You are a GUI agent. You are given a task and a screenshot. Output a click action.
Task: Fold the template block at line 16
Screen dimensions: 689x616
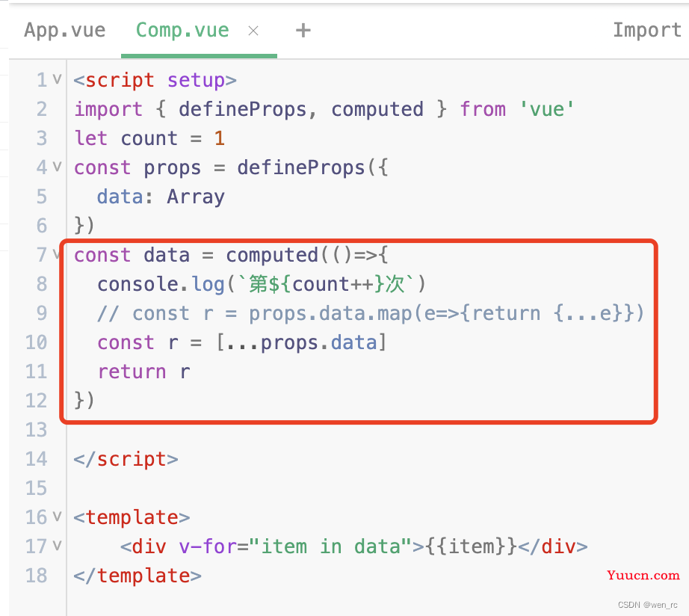[57, 516]
